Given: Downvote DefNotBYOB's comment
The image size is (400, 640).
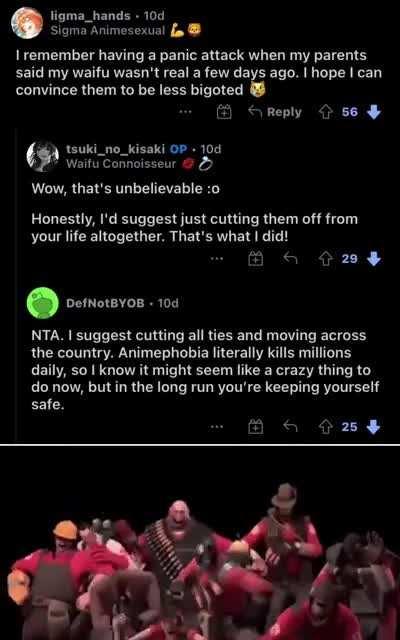Looking at the screenshot, I should point(374,427).
